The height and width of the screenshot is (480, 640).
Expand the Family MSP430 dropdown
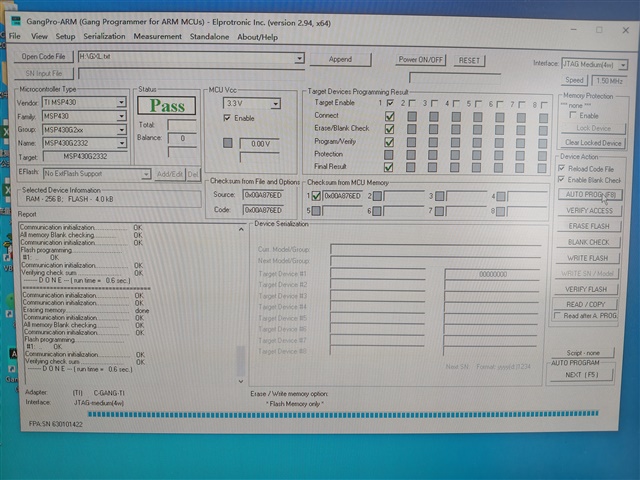(x=121, y=116)
